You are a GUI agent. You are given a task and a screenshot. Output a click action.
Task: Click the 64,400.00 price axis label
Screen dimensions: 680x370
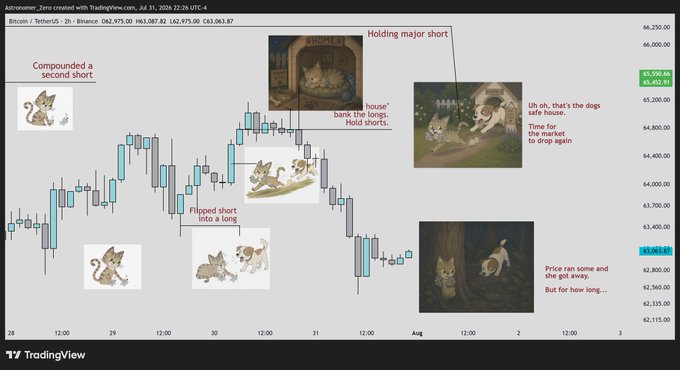(656, 156)
